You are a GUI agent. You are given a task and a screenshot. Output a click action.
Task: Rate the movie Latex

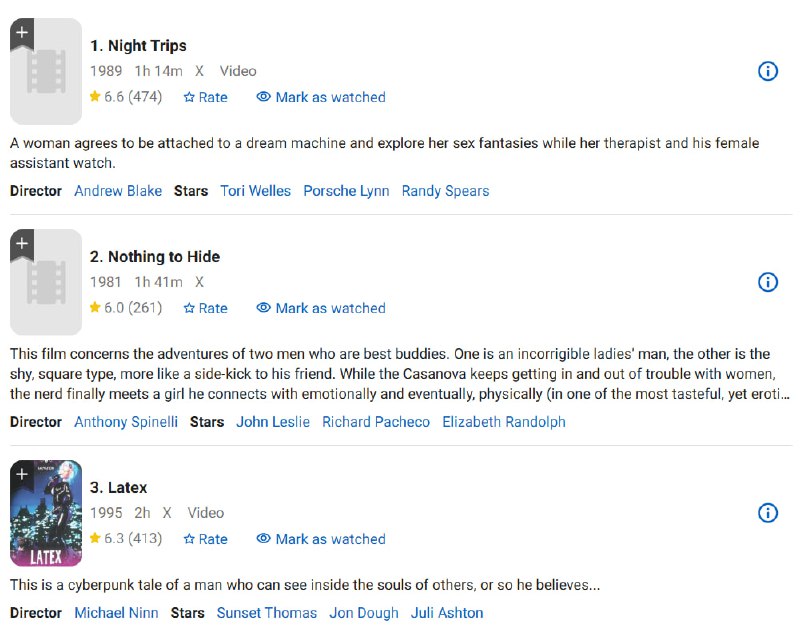pos(206,539)
